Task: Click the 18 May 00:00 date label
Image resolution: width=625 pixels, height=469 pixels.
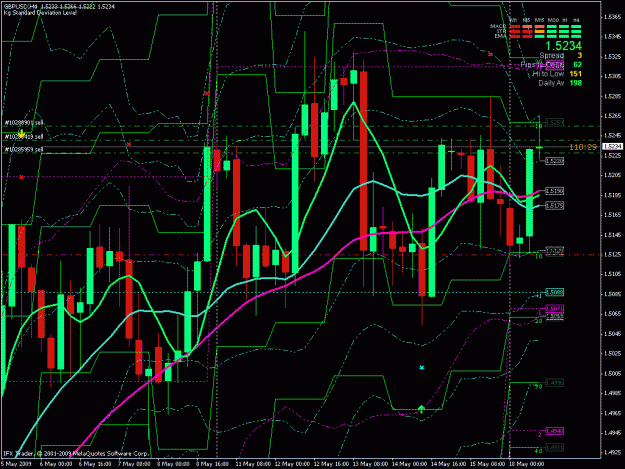Action: (x=526, y=464)
